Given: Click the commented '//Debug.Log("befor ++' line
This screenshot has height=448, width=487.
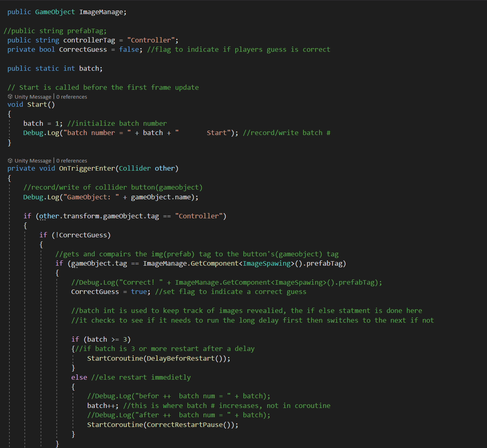Looking at the screenshot, I should 179,396.
